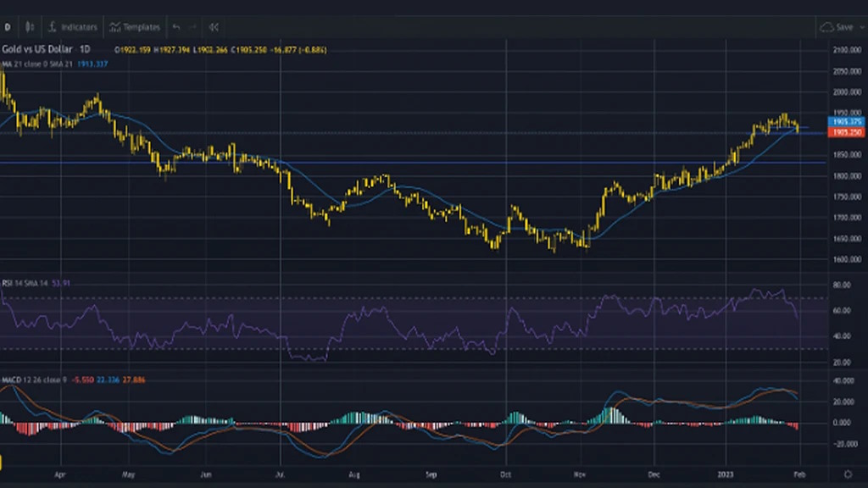Open the indicator Templates menu
868x488 pixels.
click(135, 27)
